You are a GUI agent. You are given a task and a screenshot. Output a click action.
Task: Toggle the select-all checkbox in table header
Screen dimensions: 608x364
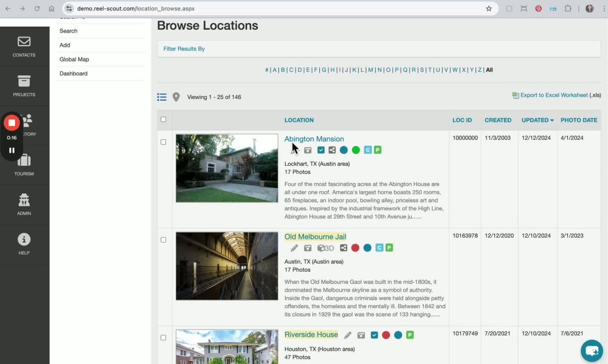(163, 119)
